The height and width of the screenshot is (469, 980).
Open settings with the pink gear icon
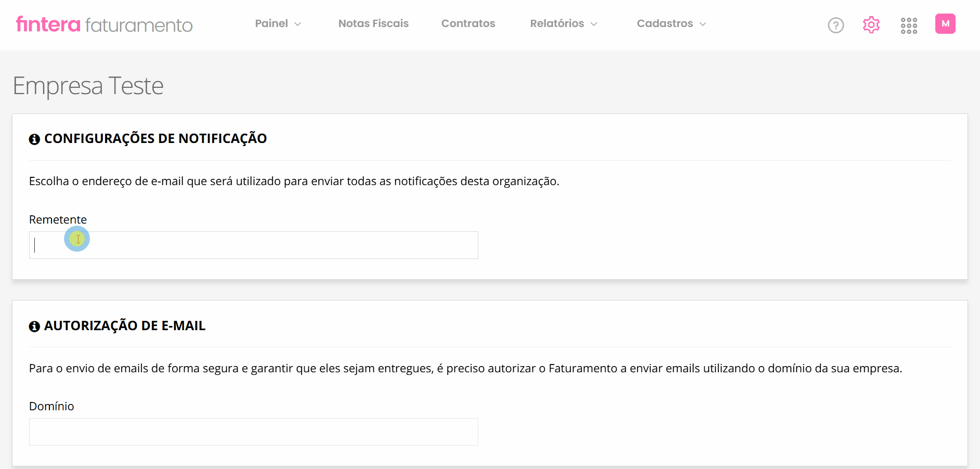[871, 24]
